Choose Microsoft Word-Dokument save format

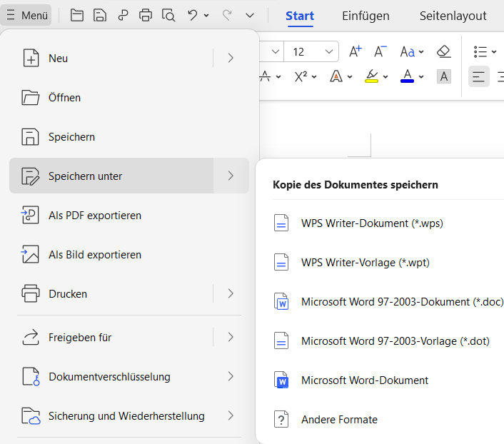(x=364, y=380)
